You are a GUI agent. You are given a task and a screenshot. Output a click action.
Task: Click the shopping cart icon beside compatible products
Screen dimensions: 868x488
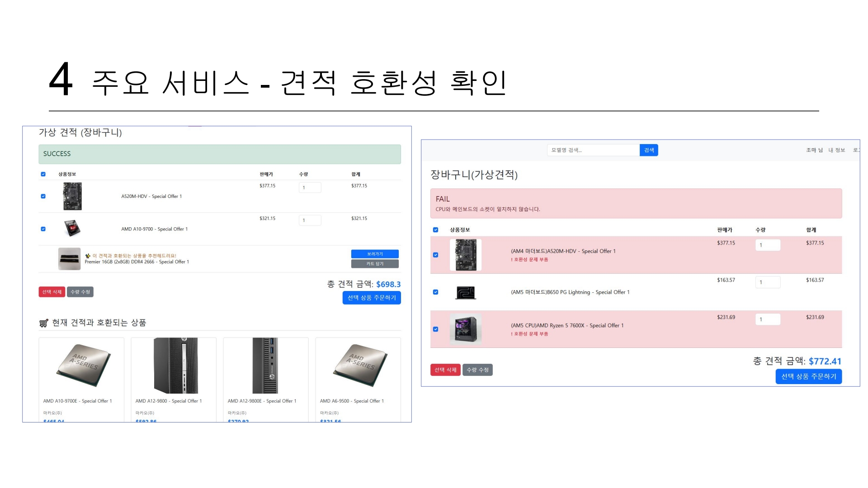point(43,323)
